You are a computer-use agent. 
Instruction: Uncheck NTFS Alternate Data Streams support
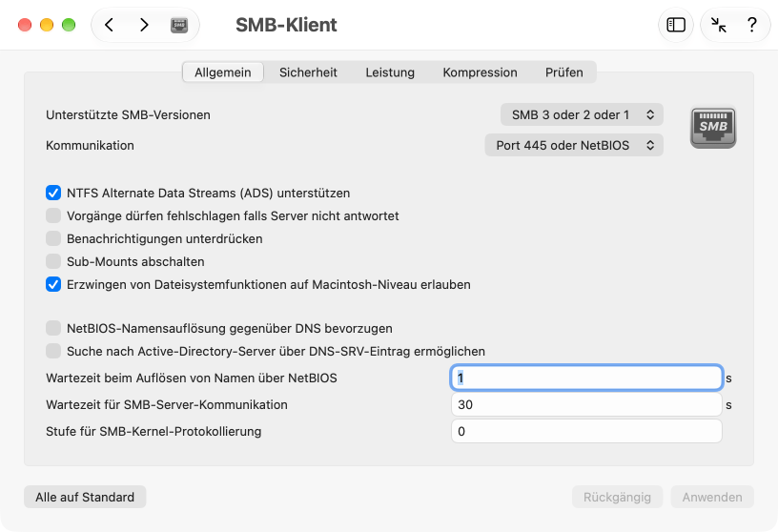click(x=53, y=193)
